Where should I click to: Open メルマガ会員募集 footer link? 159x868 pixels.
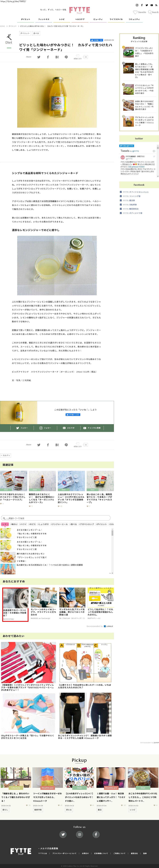coord(49,848)
